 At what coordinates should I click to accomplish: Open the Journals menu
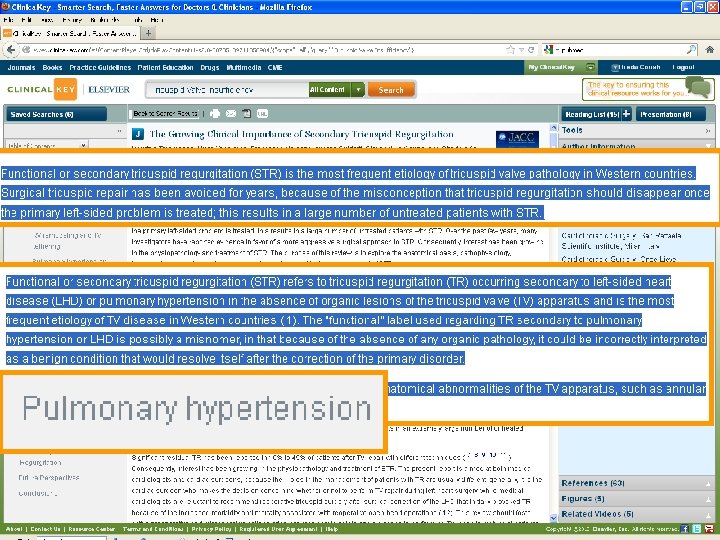(21, 68)
